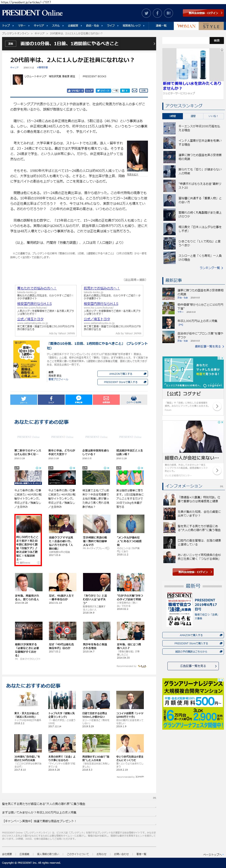This screenshot has height=868, width=226.
Task: Click the red mail 会員登録 bar button
Action: coord(106,399)
